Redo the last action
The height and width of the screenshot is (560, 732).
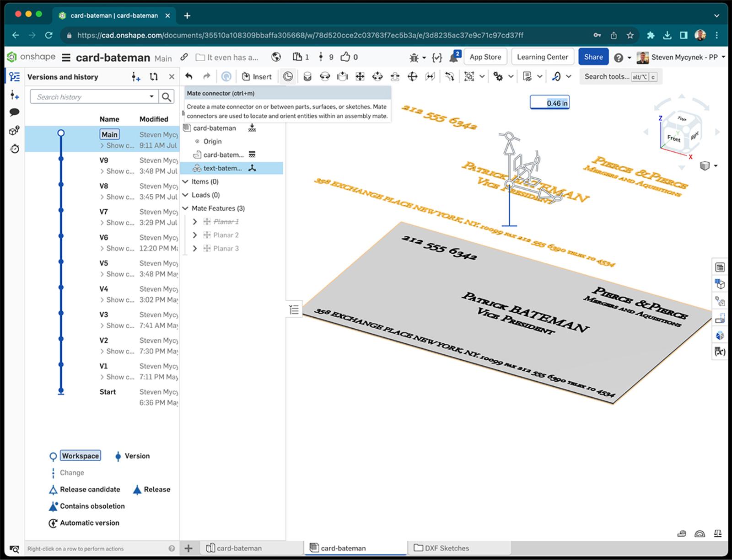206,76
